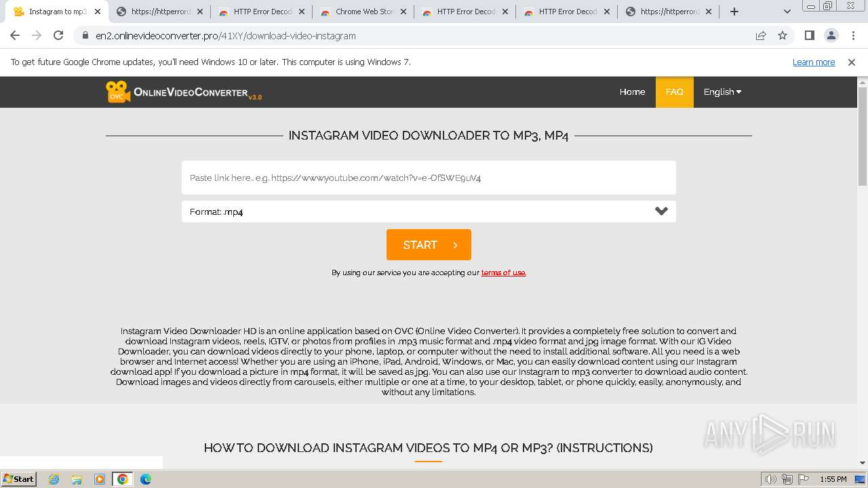Expand the Format .mp4 dropdown
This screenshot has width=868, height=488.
[429, 211]
